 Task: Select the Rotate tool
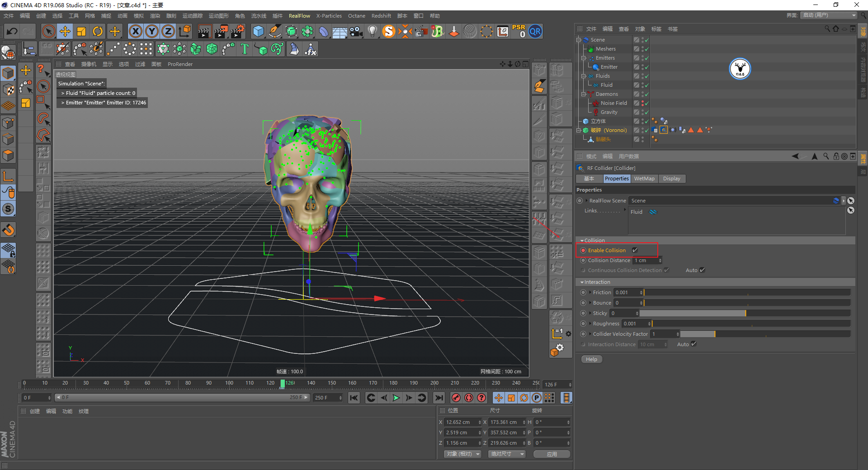tap(98, 32)
